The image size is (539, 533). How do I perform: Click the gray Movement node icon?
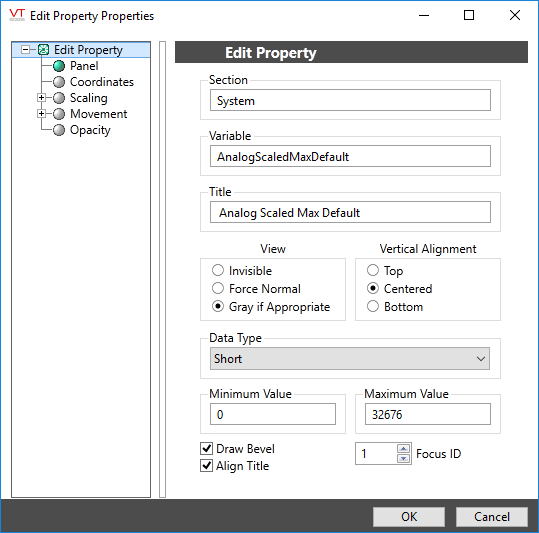[59, 114]
